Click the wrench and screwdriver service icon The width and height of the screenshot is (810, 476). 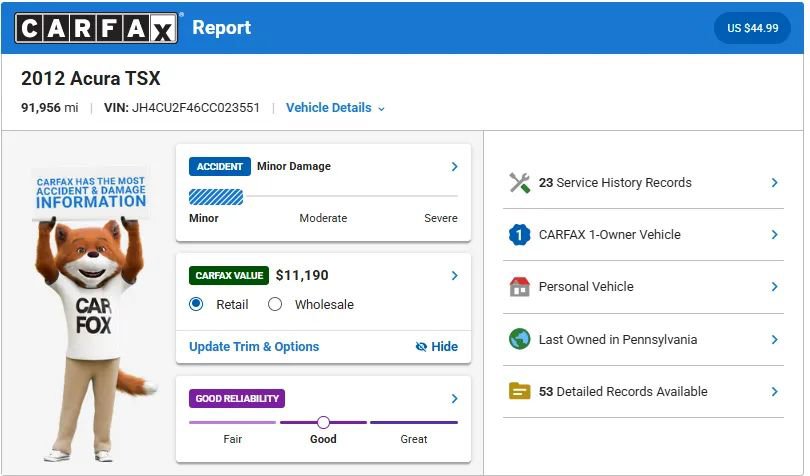pyautogui.click(x=519, y=182)
